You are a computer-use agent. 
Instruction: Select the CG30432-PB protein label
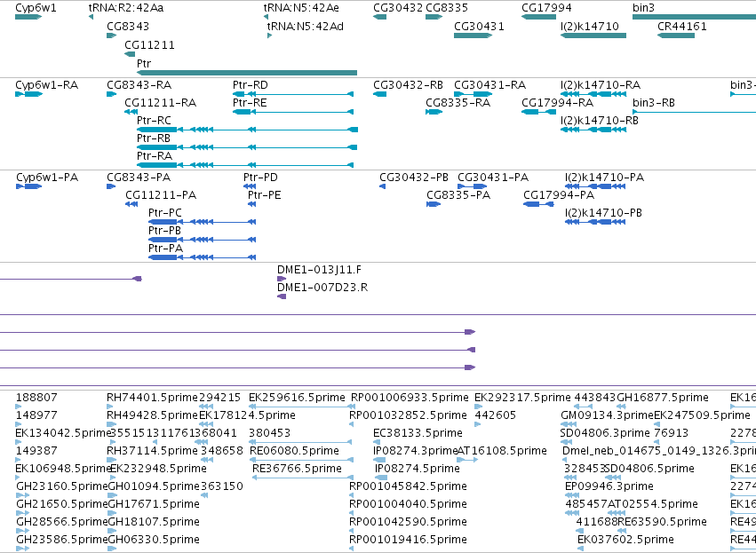point(414,178)
